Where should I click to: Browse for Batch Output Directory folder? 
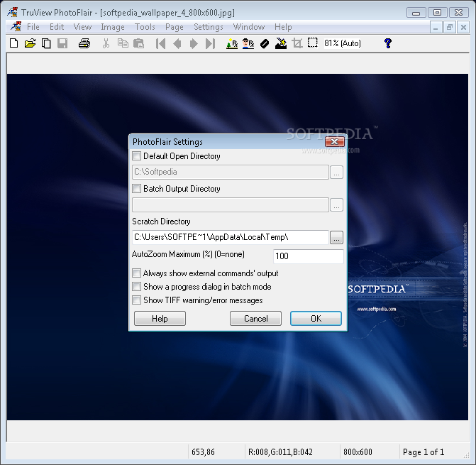click(x=336, y=204)
